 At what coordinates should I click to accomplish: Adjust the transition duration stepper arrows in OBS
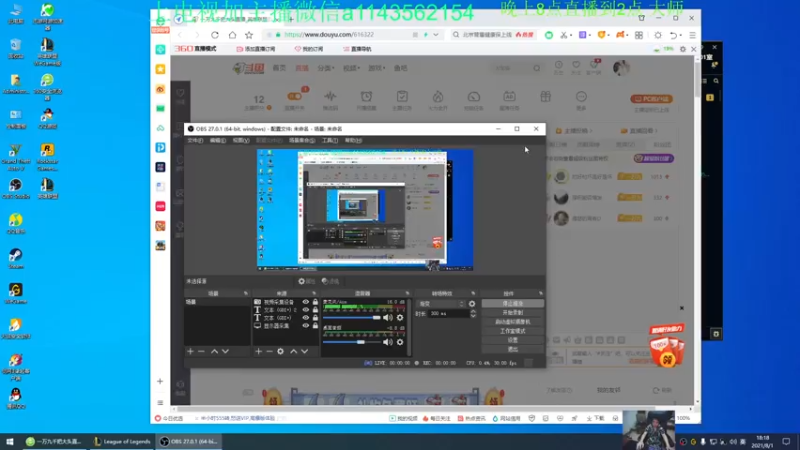[x=473, y=314]
